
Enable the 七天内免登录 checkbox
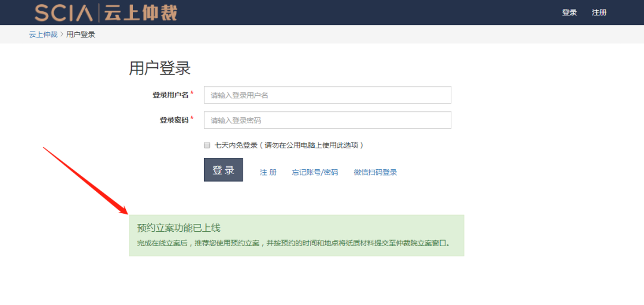[x=207, y=145]
